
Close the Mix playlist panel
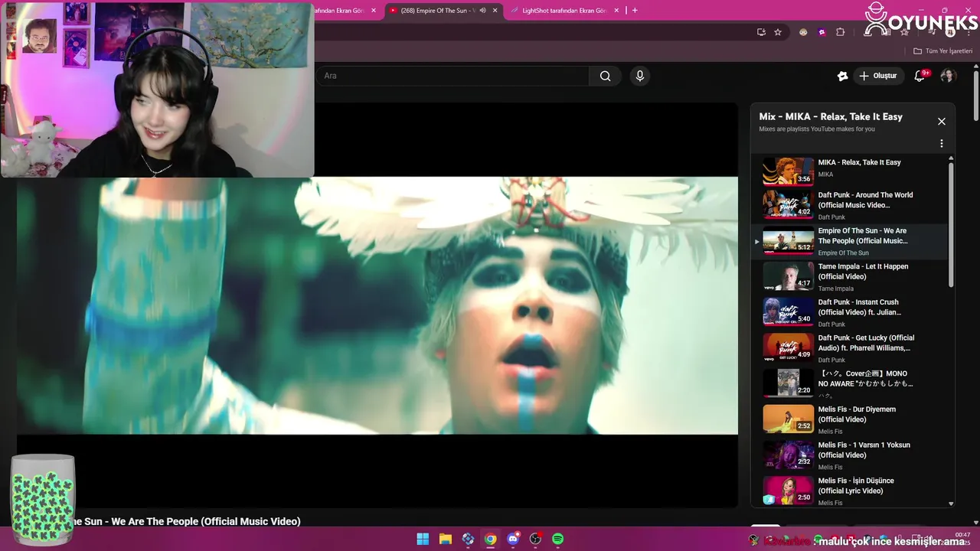point(942,122)
